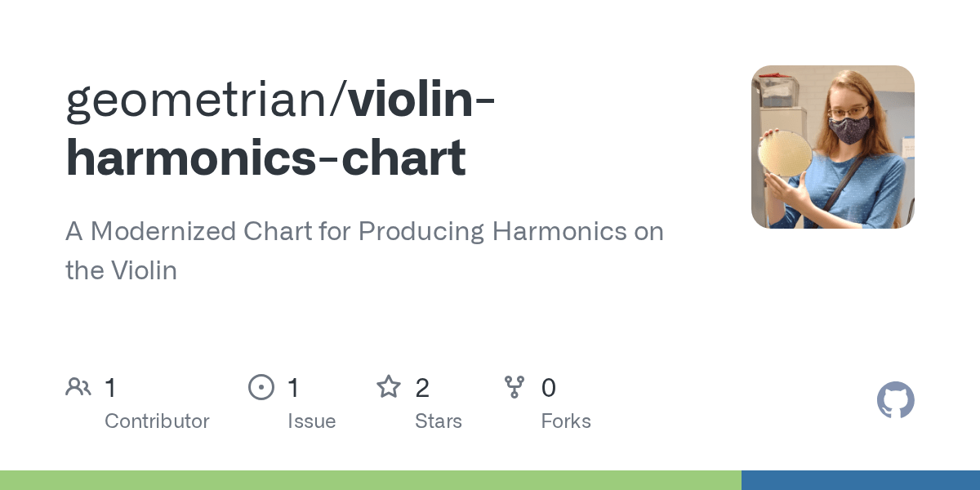Viewport: 980px width, 490px height.
Task: Click the 'Contributor' label
Action: tap(157, 421)
